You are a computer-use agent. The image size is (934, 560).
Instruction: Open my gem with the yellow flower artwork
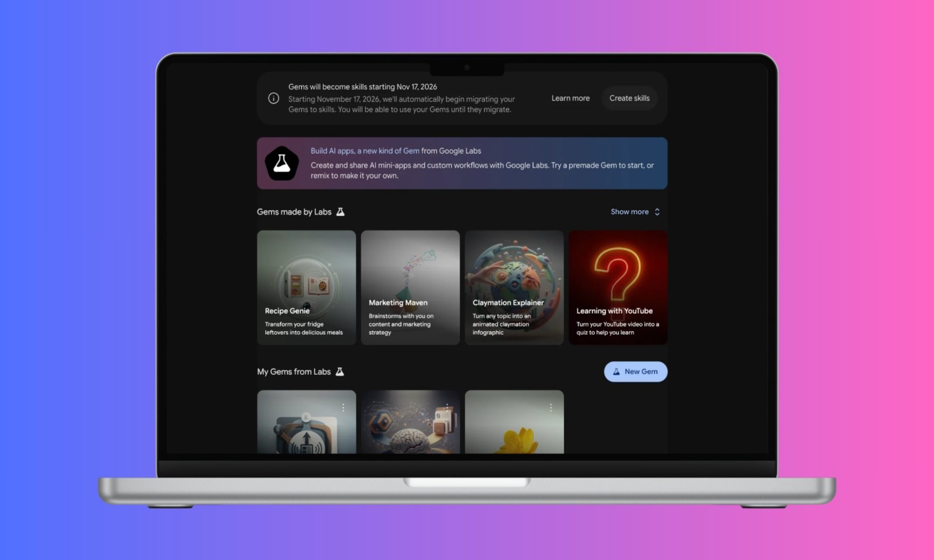[514, 422]
